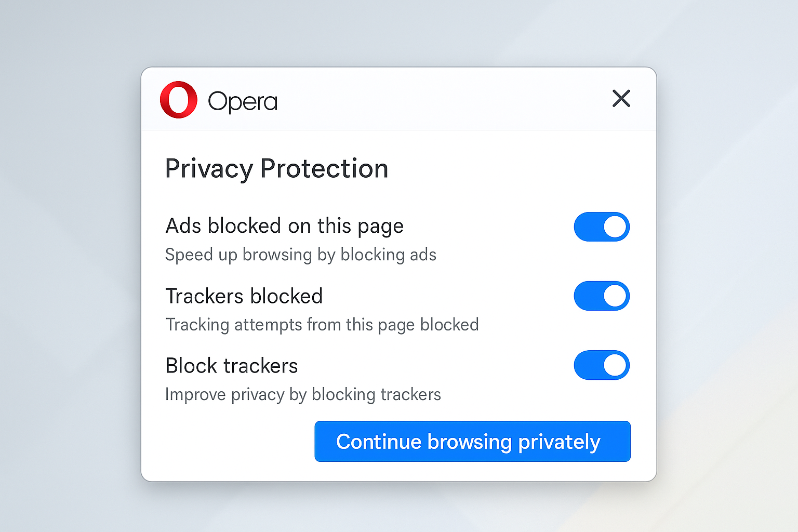
Task: Click 'Tracking attempts from this page blocked' text
Action: [322, 324]
